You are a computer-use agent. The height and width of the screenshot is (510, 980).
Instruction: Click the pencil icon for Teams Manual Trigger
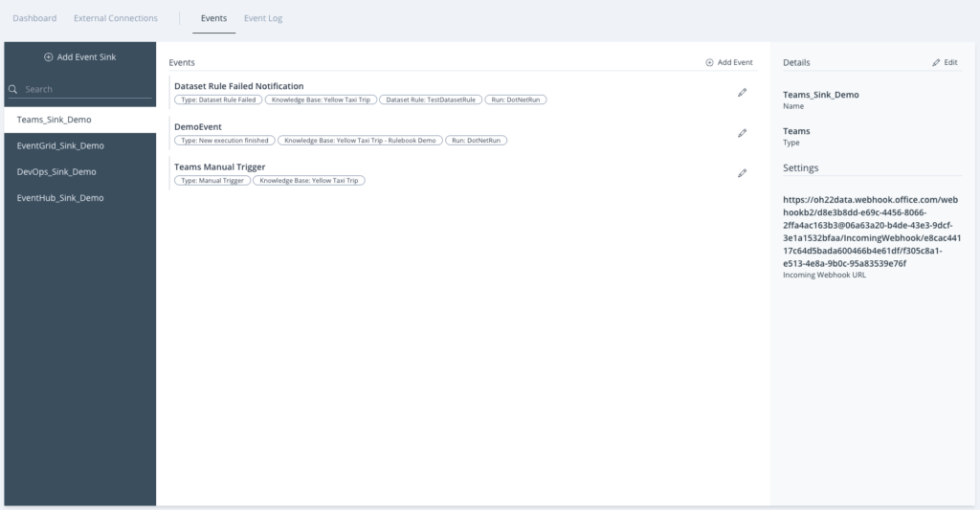(742, 173)
